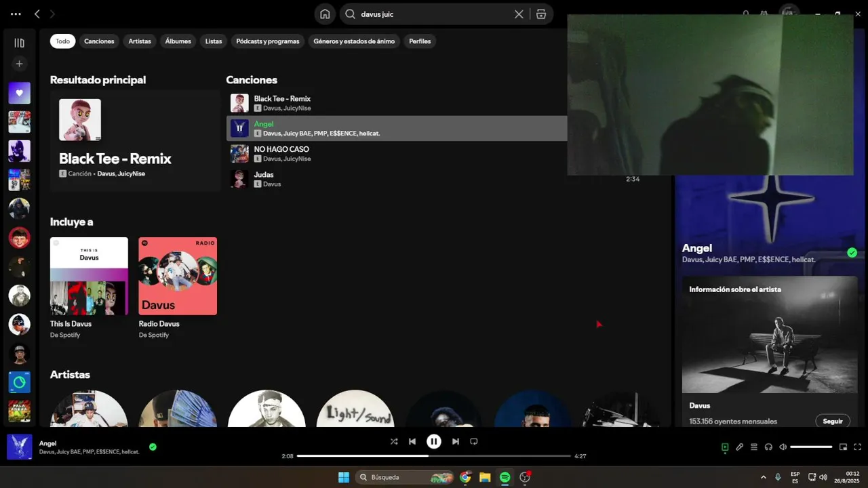The width and height of the screenshot is (868, 488).
Task: Click Seguir button for Davus
Action: (833, 421)
